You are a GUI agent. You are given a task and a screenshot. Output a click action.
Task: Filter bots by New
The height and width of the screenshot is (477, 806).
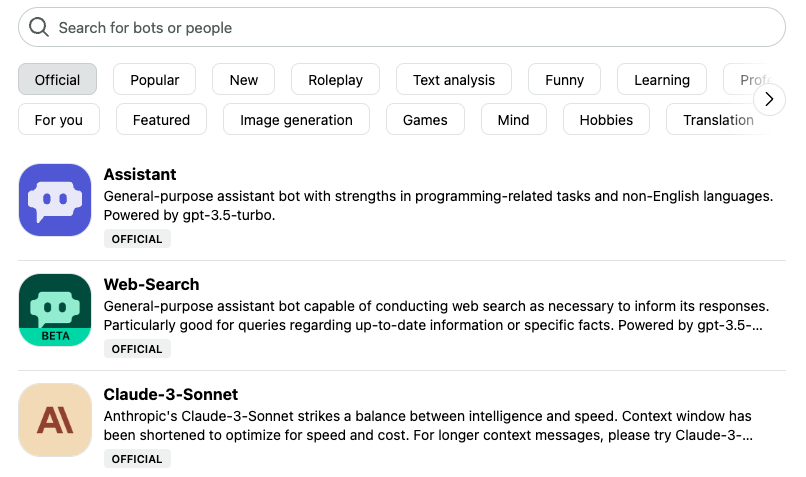[x=244, y=80]
